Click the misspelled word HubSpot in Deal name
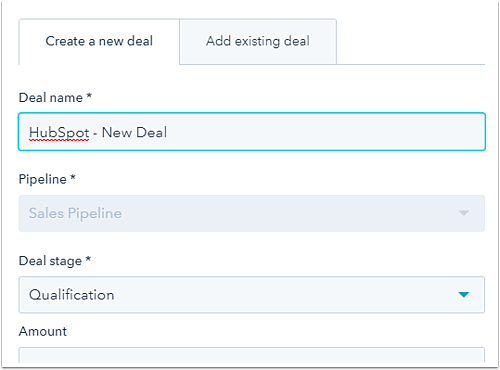This screenshot has height=370, width=500. [x=59, y=133]
